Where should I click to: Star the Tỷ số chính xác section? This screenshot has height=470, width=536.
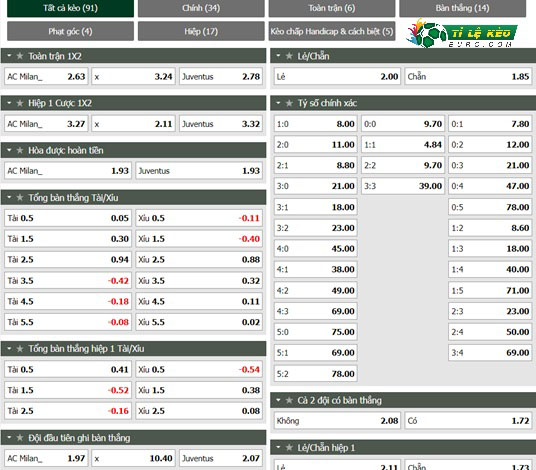[289, 103]
